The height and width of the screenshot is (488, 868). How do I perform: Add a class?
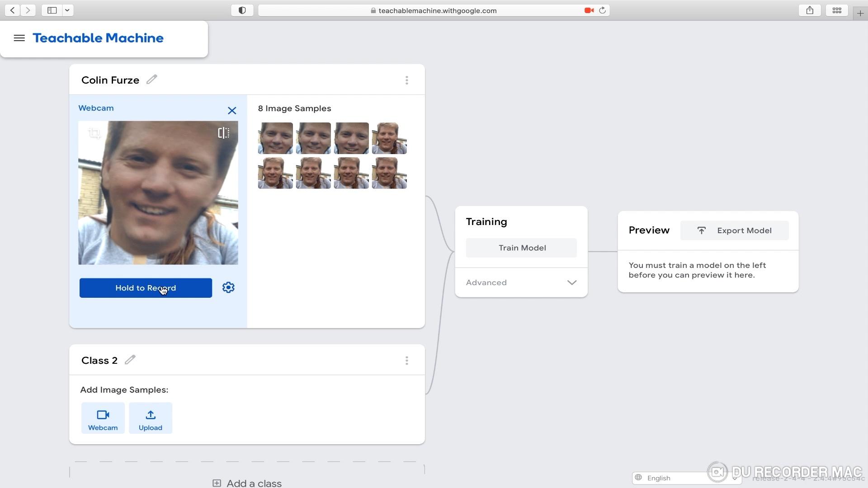tap(247, 483)
